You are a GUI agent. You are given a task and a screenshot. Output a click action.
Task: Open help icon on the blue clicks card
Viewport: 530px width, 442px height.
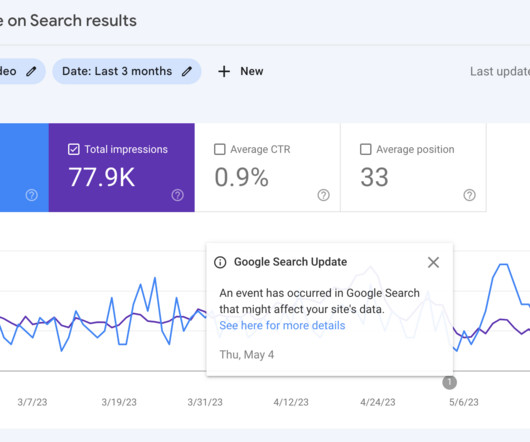32,195
